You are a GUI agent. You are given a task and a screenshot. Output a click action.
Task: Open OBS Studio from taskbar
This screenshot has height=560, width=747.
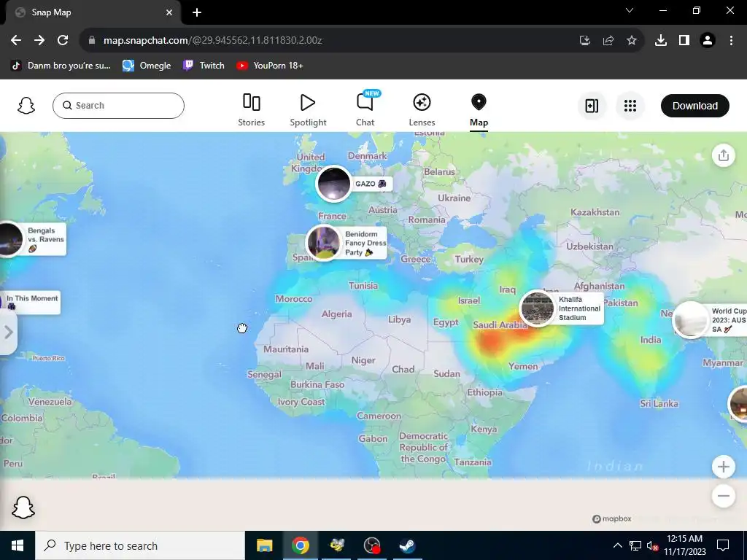pyautogui.click(x=371, y=545)
